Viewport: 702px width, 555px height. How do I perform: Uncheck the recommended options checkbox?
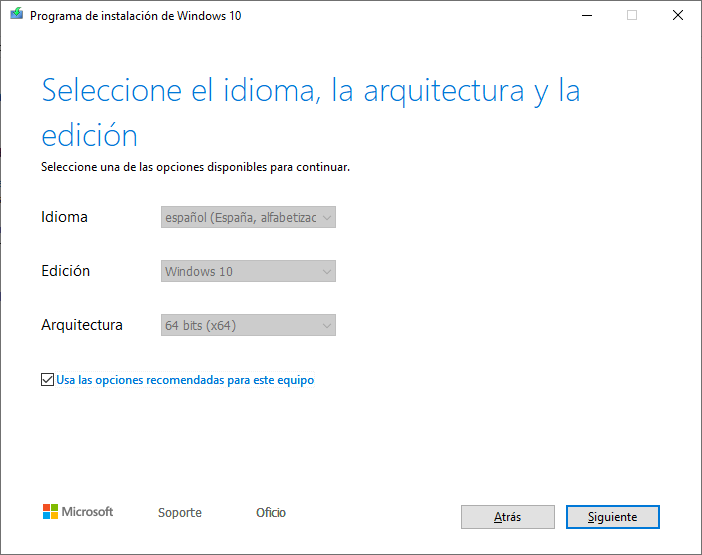click(x=47, y=380)
